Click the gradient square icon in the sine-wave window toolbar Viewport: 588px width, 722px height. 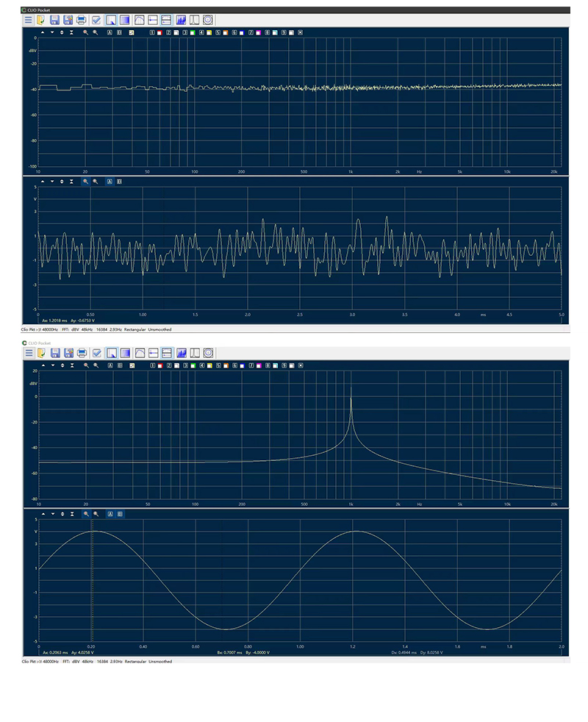click(x=125, y=353)
